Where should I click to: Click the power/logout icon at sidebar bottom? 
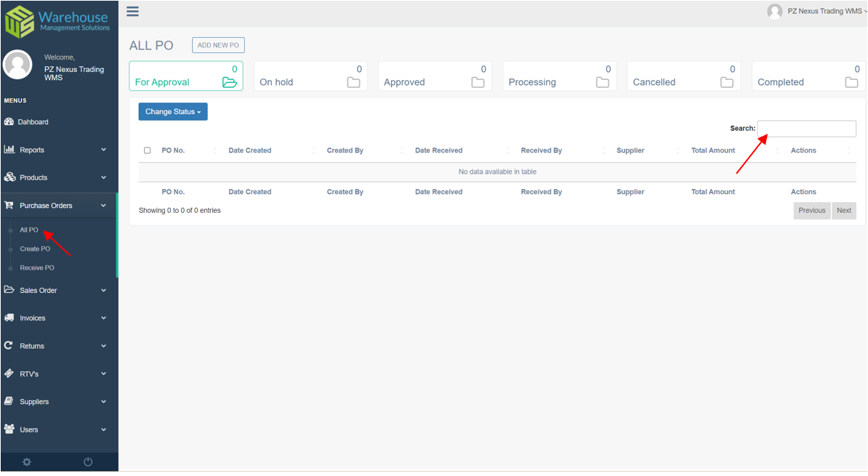(x=87, y=461)
